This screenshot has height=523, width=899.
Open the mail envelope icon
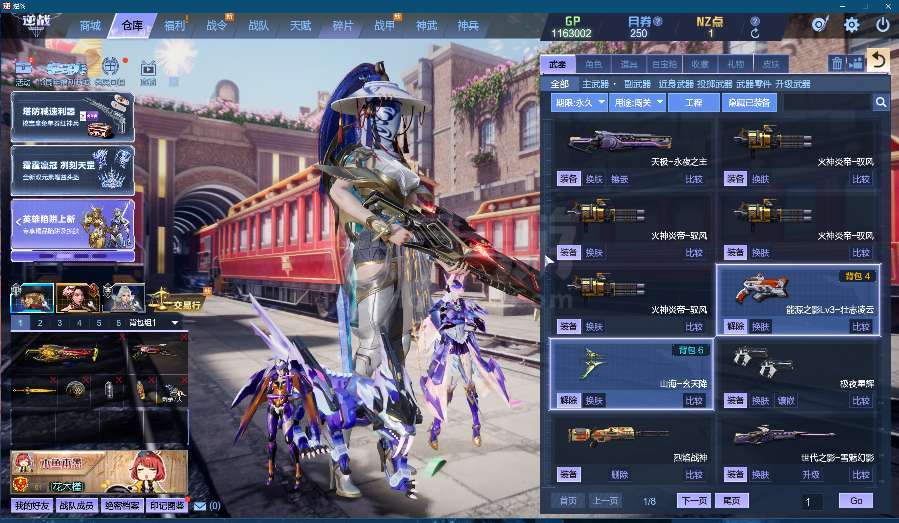tap(200, 506)
